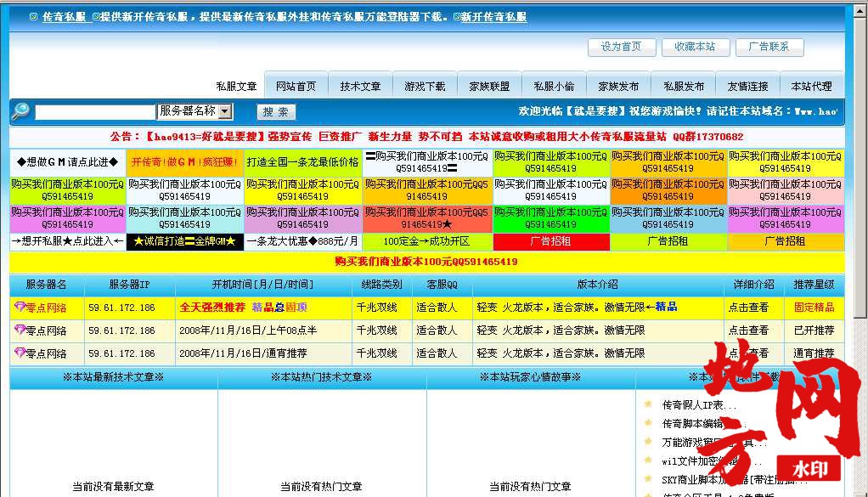Click →想开私服★点此进入← ad
The image size is (868, 497).
point(68,241)
